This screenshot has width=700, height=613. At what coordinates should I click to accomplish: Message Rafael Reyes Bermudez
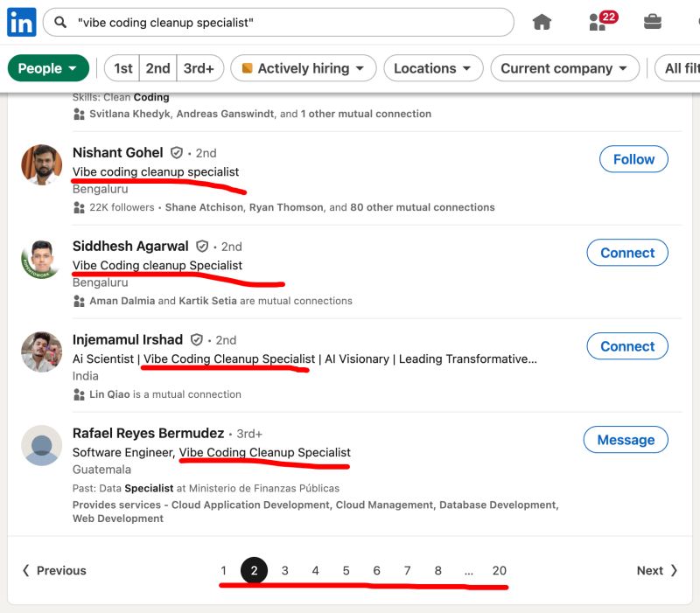(x=626, y=440)
